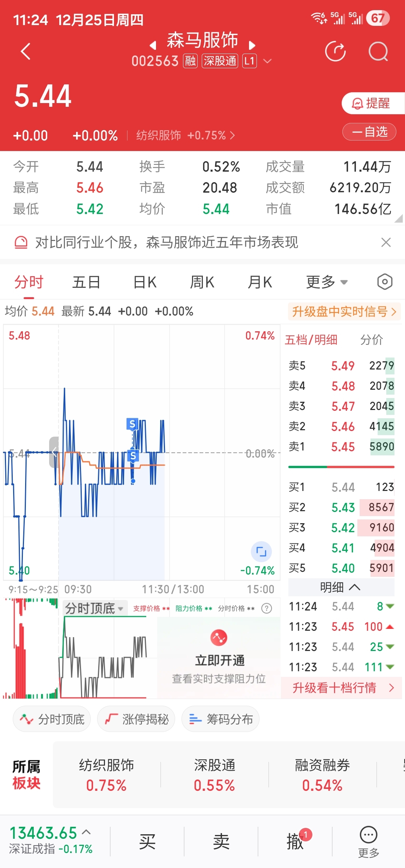Expand 深证成指 index panel arrow
The height and width of the screenshot is (868, 405).
coord(86,832)
